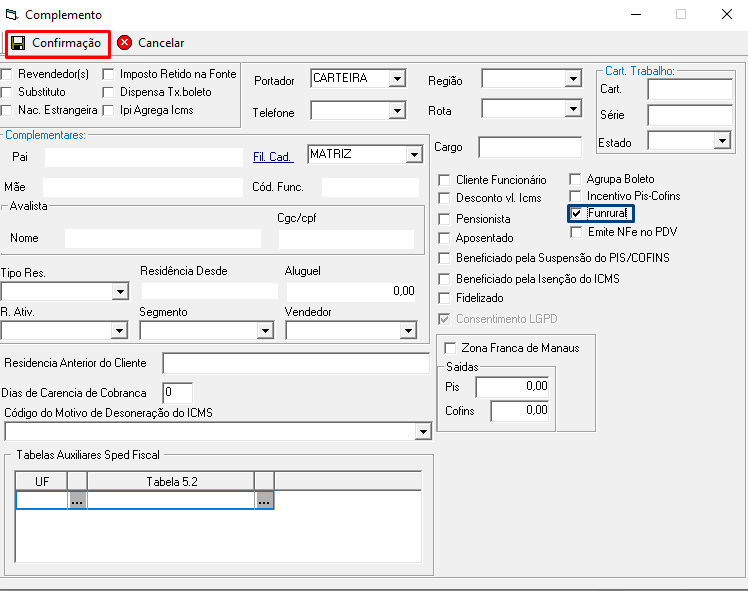Click the Cancelar button label
Image resolution: width=748 pixels, height=591 pixels.
click(x=161, y=43)
